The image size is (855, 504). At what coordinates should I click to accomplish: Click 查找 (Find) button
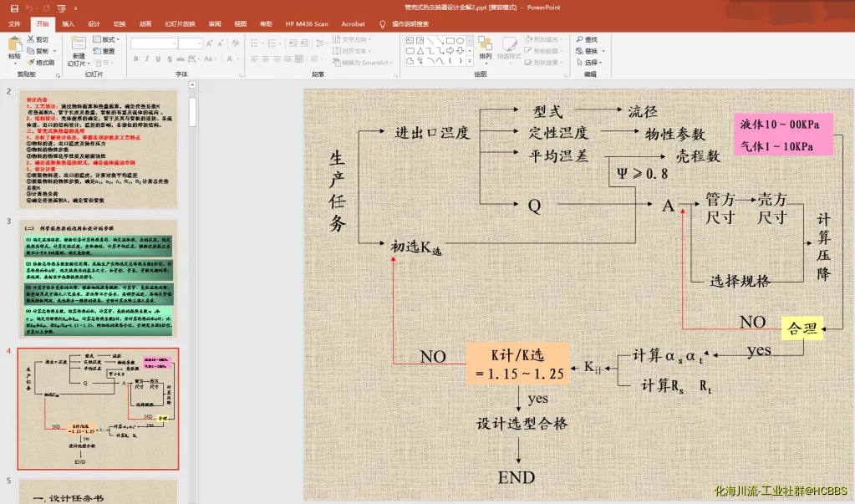coord(588,40)
